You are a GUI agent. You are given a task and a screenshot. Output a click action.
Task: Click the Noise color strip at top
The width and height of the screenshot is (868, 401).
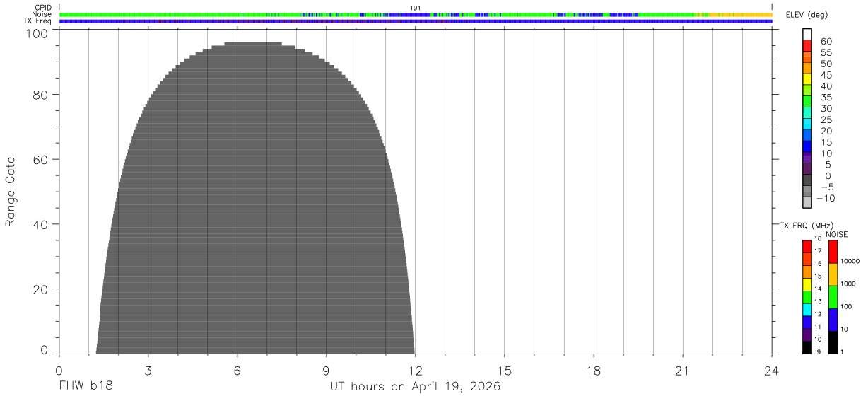[x=416, y=14]
